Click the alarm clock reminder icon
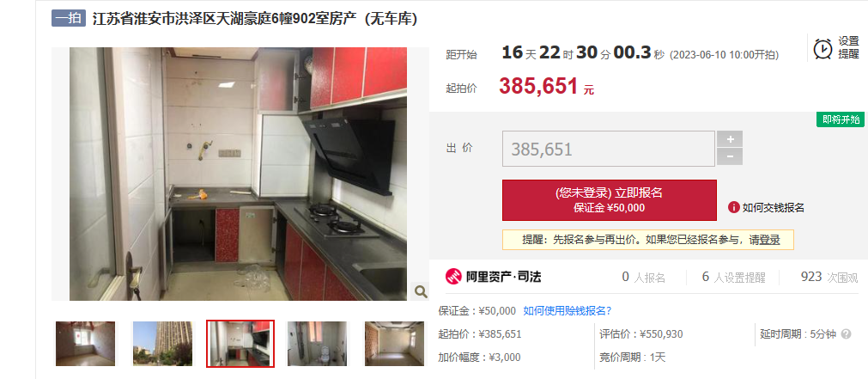This screenshot has height=379, width=868. pyautogui.click(x=822, y=48)
